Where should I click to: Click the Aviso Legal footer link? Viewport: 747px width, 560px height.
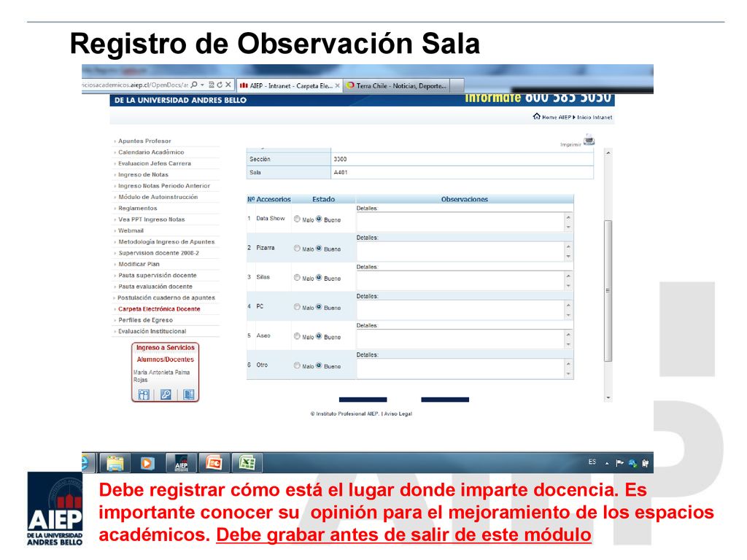pos(398,414)
